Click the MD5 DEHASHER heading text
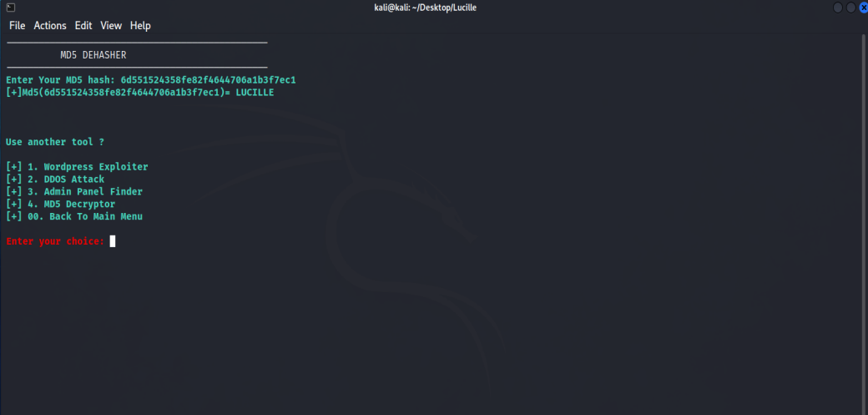The height and width of the screenshot is (415, 868). pyautogui.click(x=93, y=55)
